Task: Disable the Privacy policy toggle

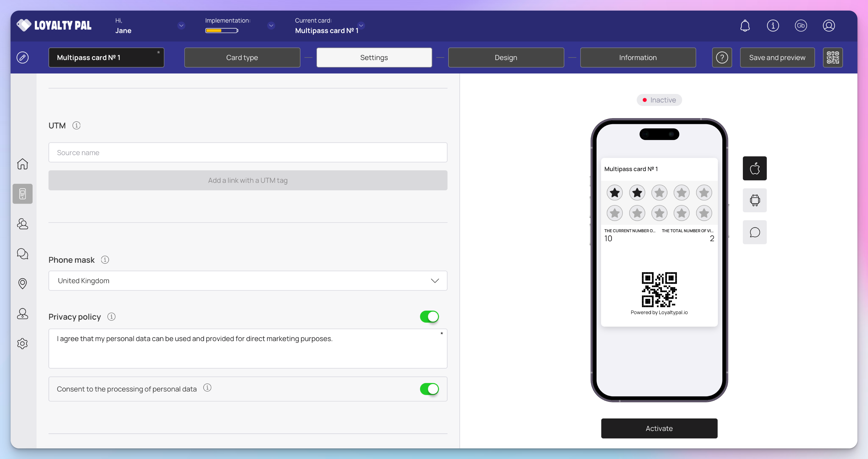Action: (x=429, y=317)
